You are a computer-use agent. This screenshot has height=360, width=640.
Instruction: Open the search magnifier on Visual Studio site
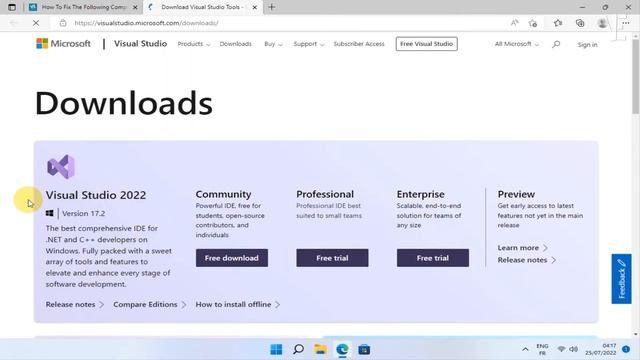click(556, 44)
